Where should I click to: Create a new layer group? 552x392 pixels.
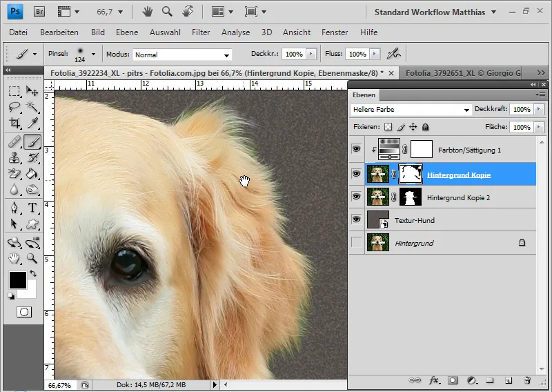pos(490,380)
